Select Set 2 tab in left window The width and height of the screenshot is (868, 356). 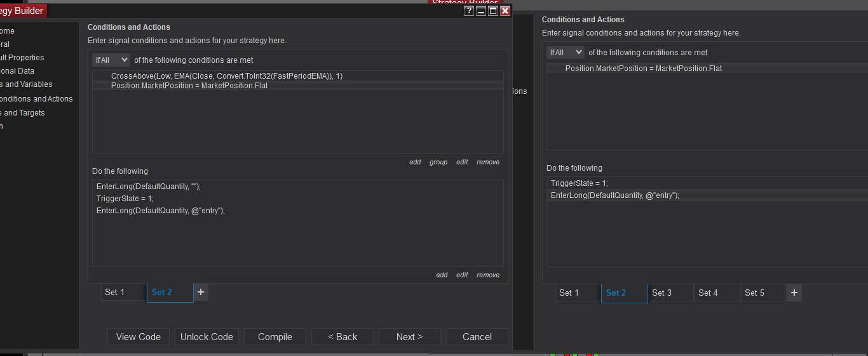click(x=170, y=293)
